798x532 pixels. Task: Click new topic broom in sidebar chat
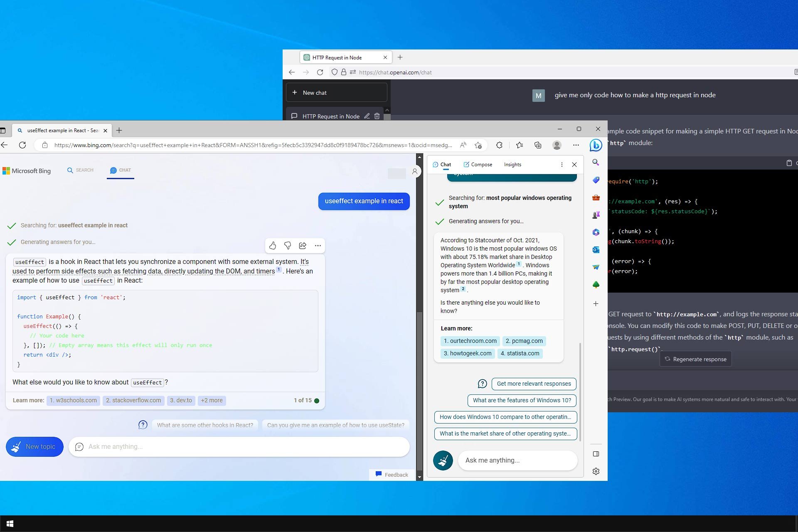click(443, 461)
